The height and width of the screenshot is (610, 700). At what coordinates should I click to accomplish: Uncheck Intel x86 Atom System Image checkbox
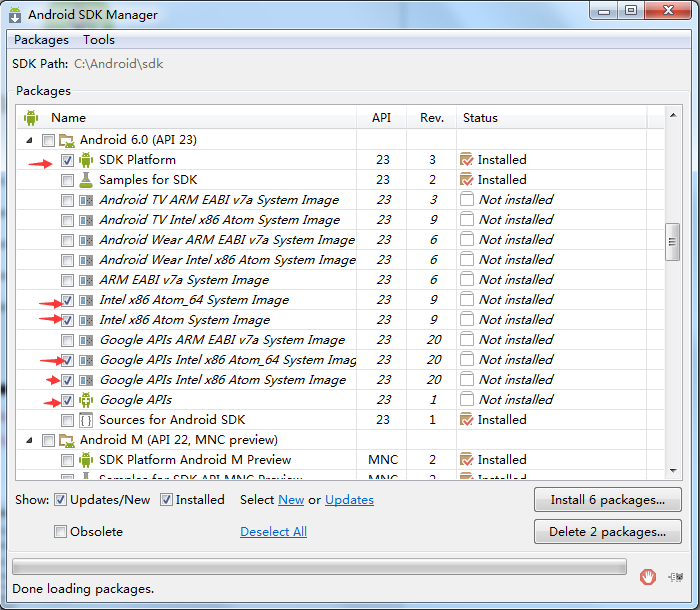67,320
